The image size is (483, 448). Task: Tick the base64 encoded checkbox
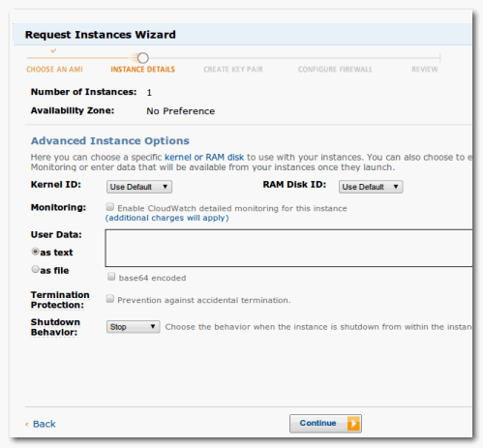coord(111,277)
